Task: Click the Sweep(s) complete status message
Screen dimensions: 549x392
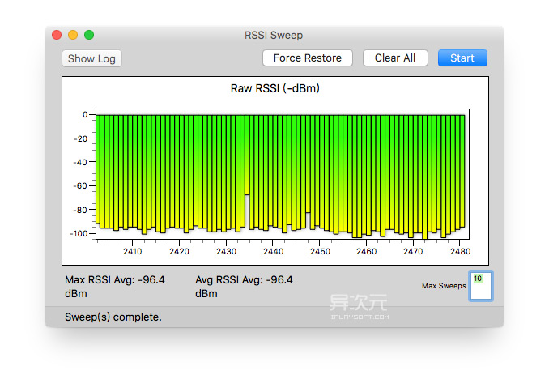Action: (x=113, y=317)
